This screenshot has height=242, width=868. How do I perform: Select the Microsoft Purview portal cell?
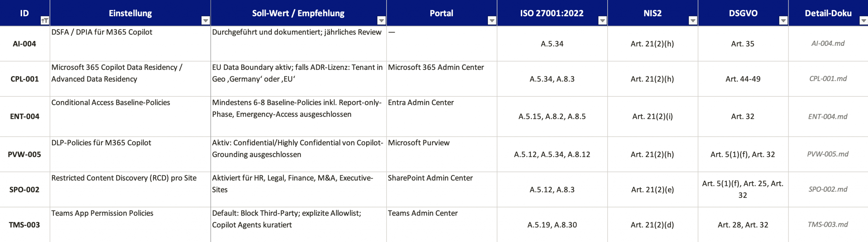[x=442, y=154]
